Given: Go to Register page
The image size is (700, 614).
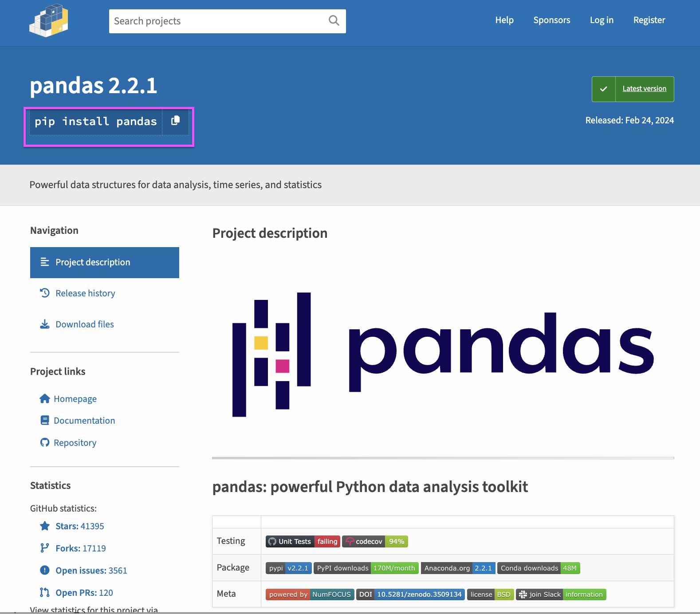Looking at the screenshot, I should [649, 20].
